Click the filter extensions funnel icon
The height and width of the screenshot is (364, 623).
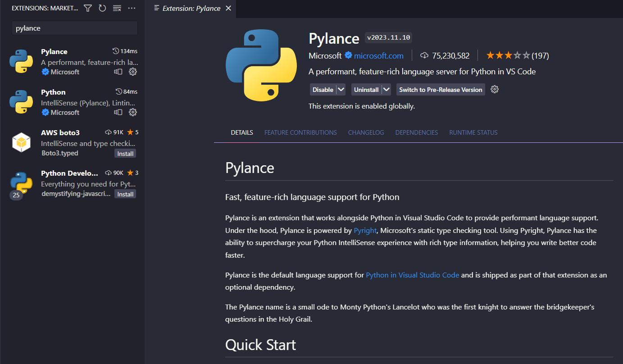pyautogui.click(x=88, y=8)
